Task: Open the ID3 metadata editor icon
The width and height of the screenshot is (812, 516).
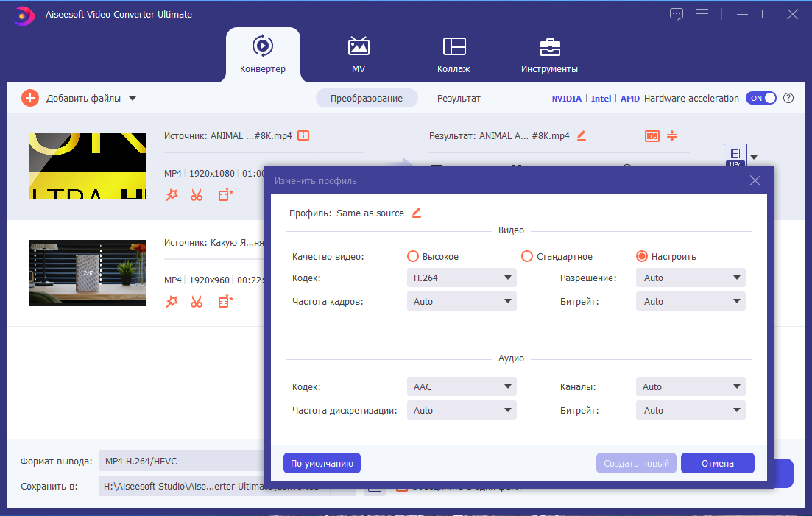Action: (652, 136)
